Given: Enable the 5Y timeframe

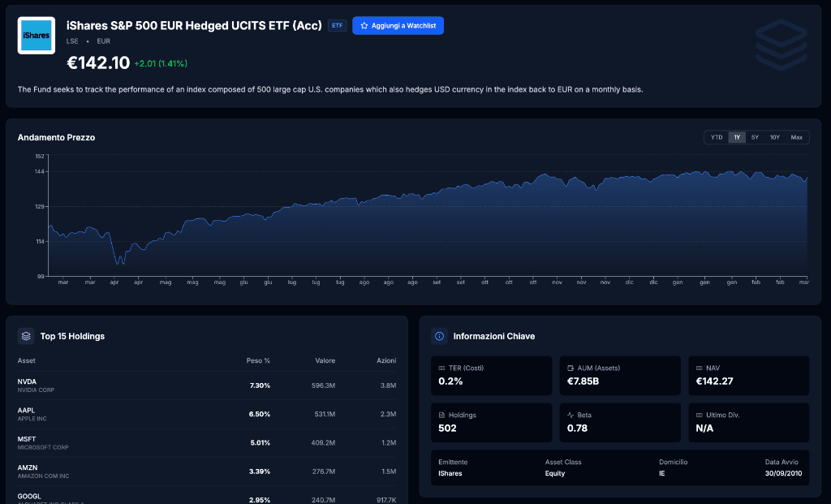Looking at the screenshot, I should (x=755, y=137).
